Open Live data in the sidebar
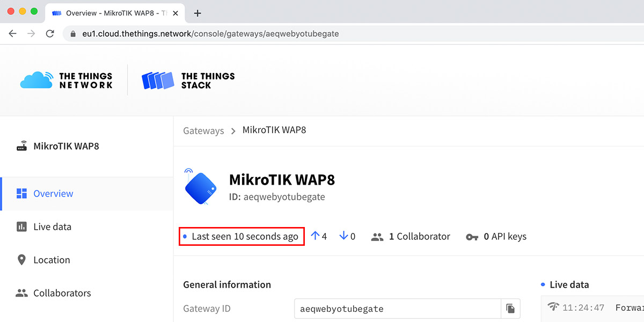The width and height of the screenshot is (644, 322). point(87,227)
